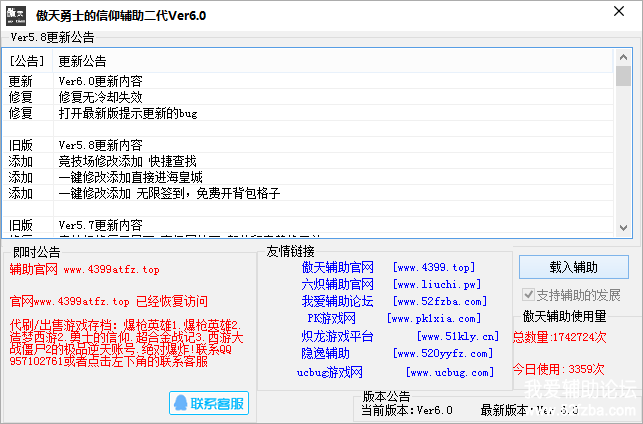
Task: Click the [www.4399.top] URL
Action: [434, 268]
